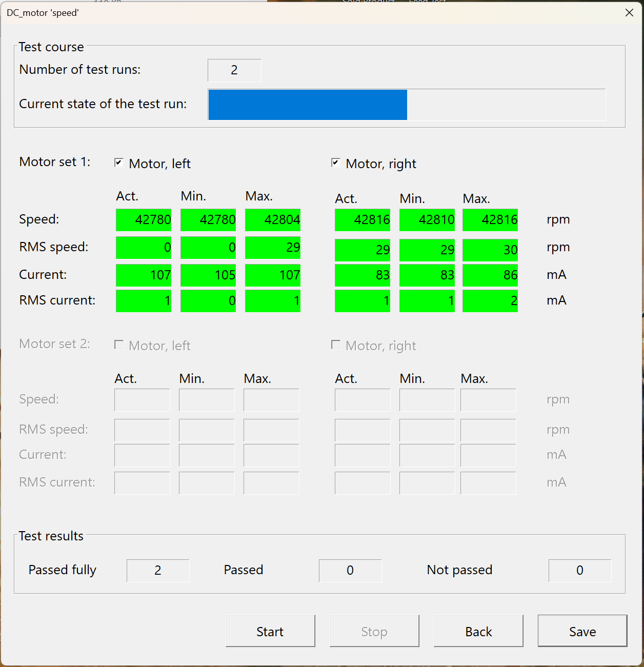This screenshot has width=644, height=667.
Task: Click the Max Speed value of right motor
Action: [x=490, y=220]
